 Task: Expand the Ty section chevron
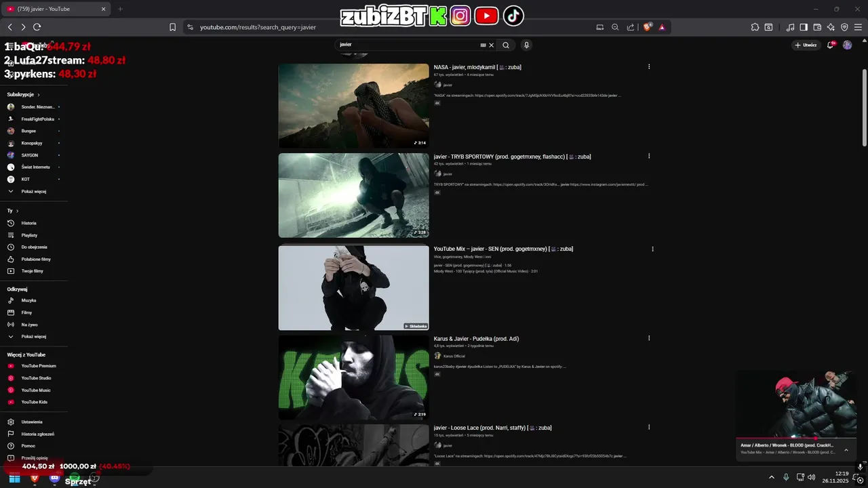tap(17, 211)
